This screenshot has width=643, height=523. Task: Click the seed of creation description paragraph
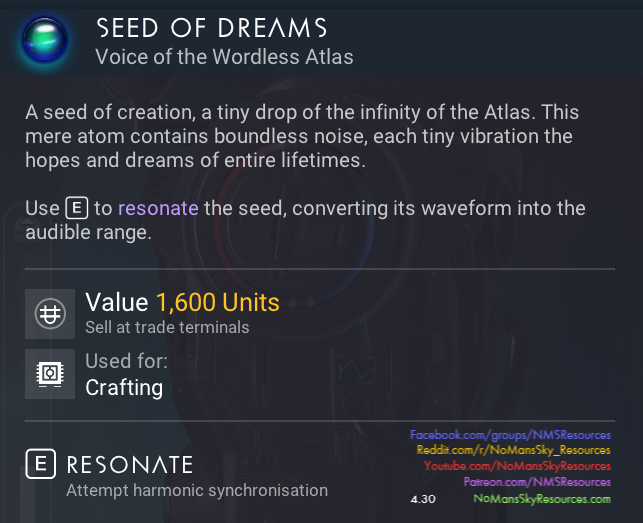(301, 136)
